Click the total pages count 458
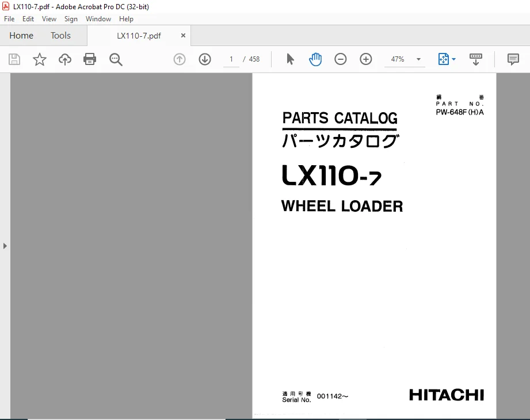Viewport: 530px width, 420px height. (254, 59)
